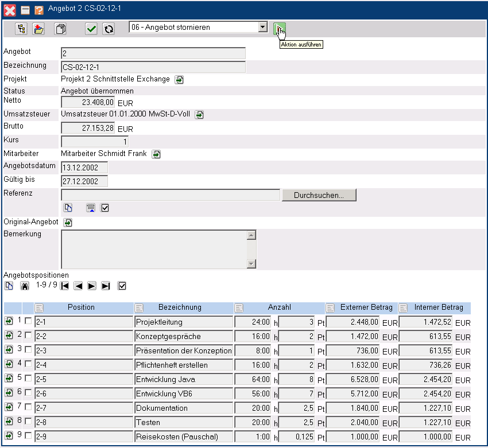This screenshot has height=448, width=488.
Task: Click the green checkmark save icon
Action: click(91, 29)
